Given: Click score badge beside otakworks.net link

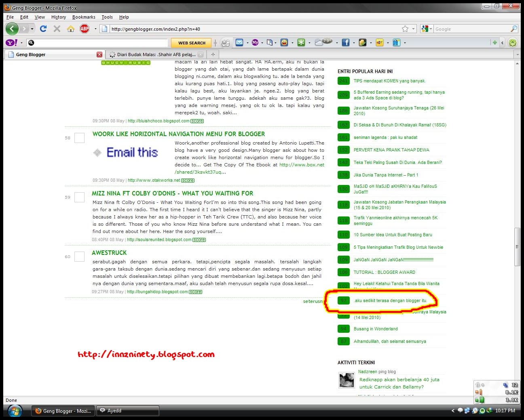Looking at the screenshot, I should [188, 181].
